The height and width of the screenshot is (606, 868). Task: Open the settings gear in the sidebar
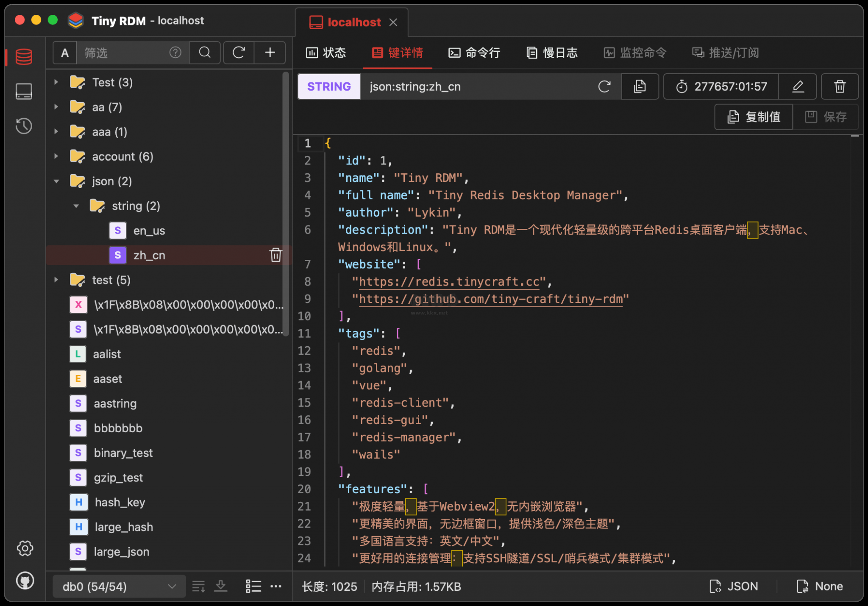25,548
